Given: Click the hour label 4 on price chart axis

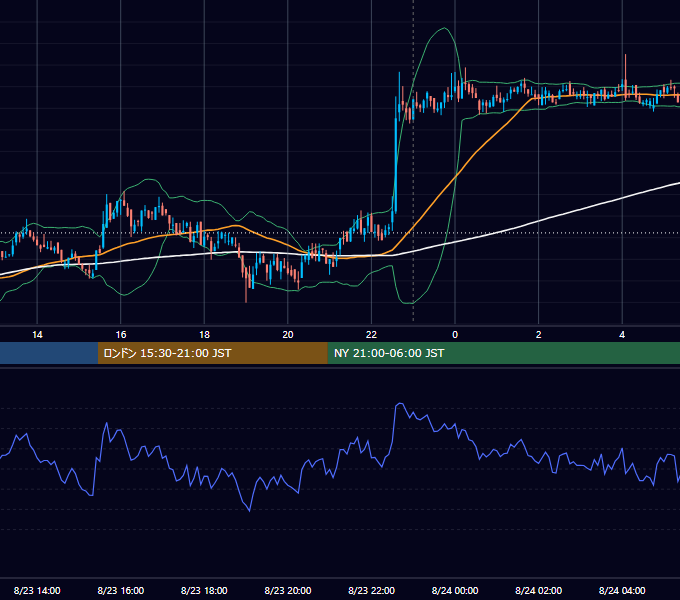Looking at the screenshot, I should pos(622,334).
